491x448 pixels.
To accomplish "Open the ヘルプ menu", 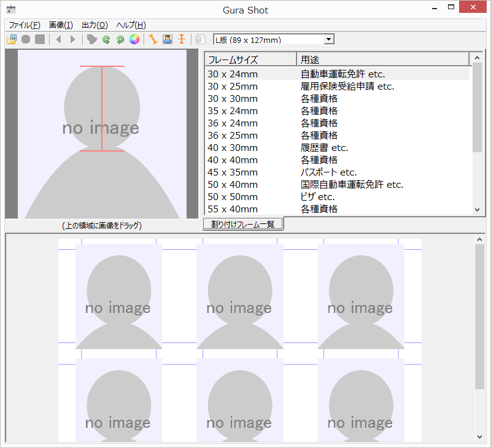I will pos(129,25).
